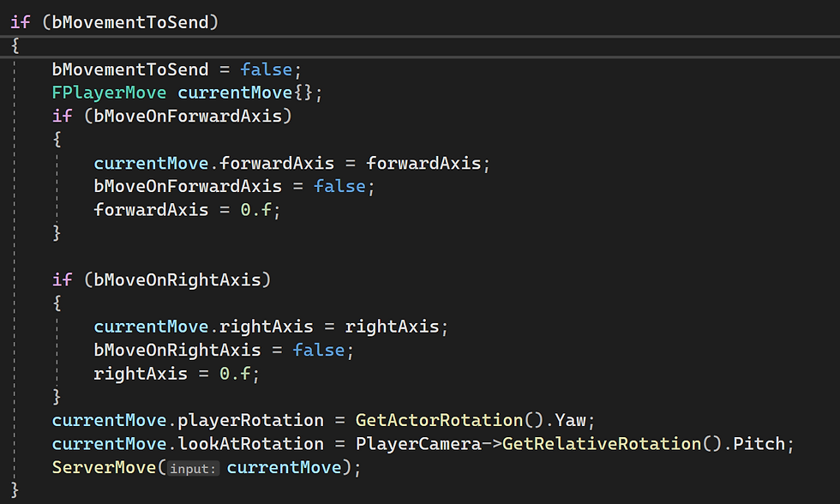This screenshot has height=504, width=840.
Task: Click the 0.f value assigned to rightAxis
Action: pos(235,374)
